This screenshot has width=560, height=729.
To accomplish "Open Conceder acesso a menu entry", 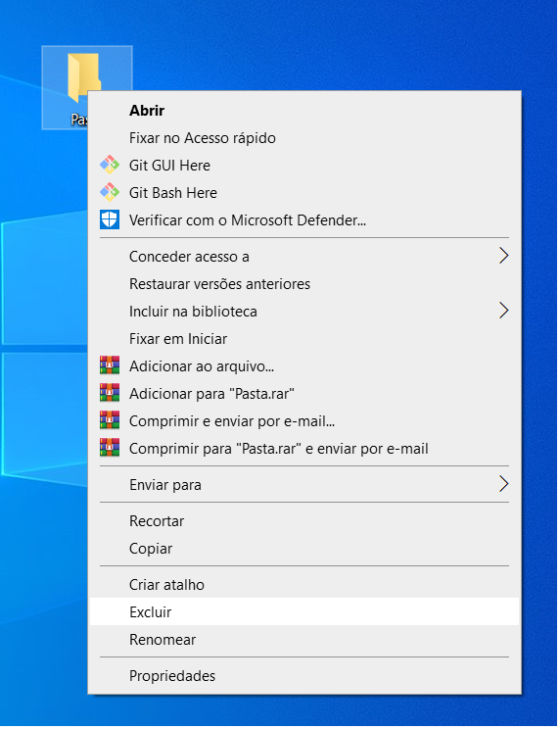I will 304,256.
